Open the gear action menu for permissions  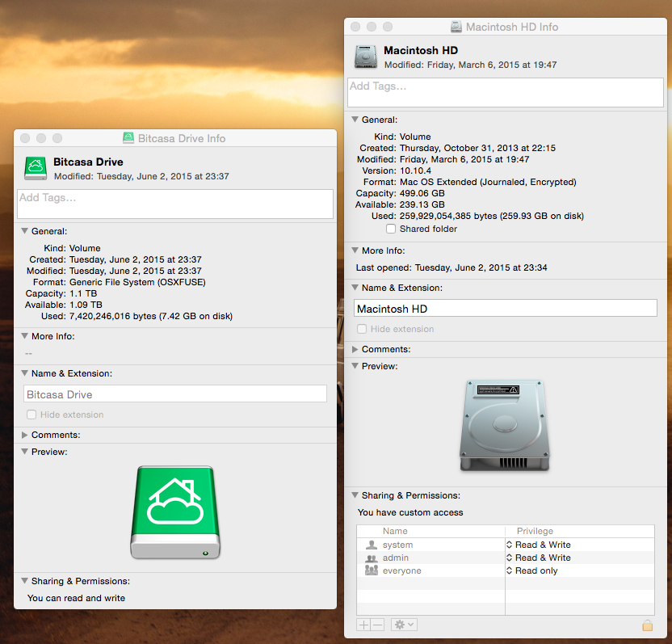pos(404,625)
